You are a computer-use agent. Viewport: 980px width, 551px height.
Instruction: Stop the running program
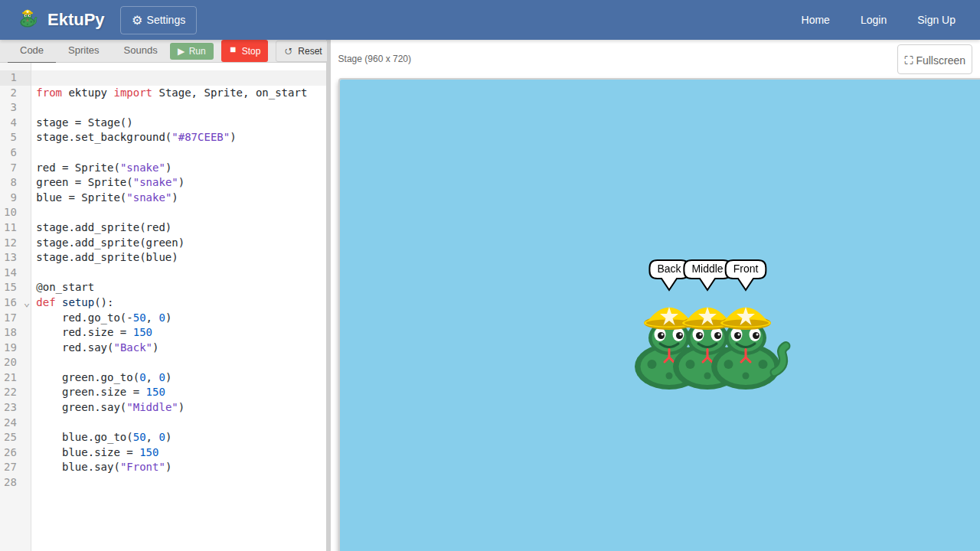click(244, 51)
